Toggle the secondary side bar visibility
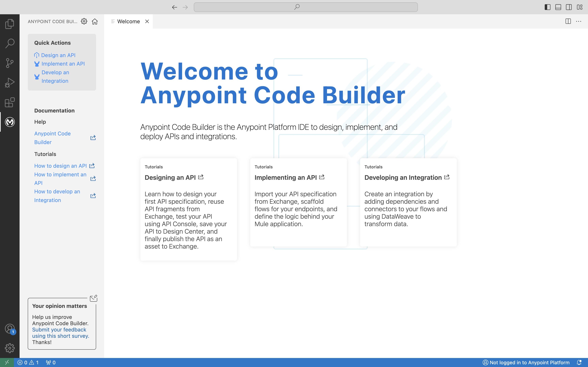The width and height of the screenshot is (588, 367). [569, 7]
